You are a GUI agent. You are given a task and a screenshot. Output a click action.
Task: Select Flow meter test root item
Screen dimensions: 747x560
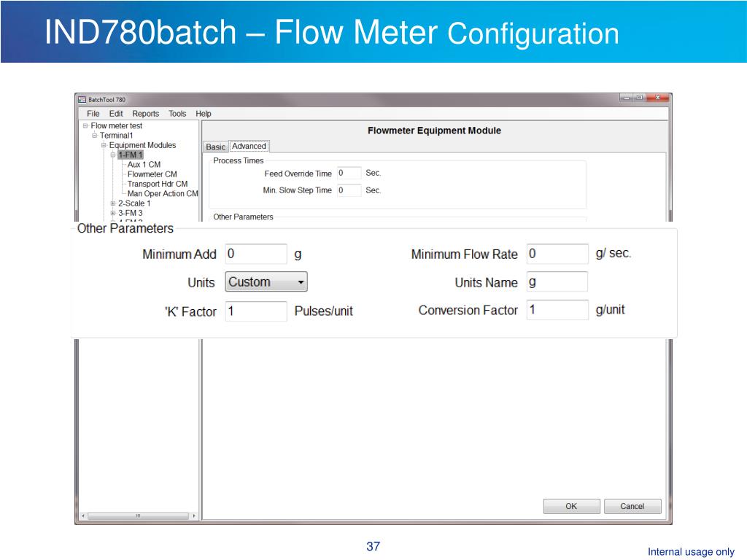(116, 125)
